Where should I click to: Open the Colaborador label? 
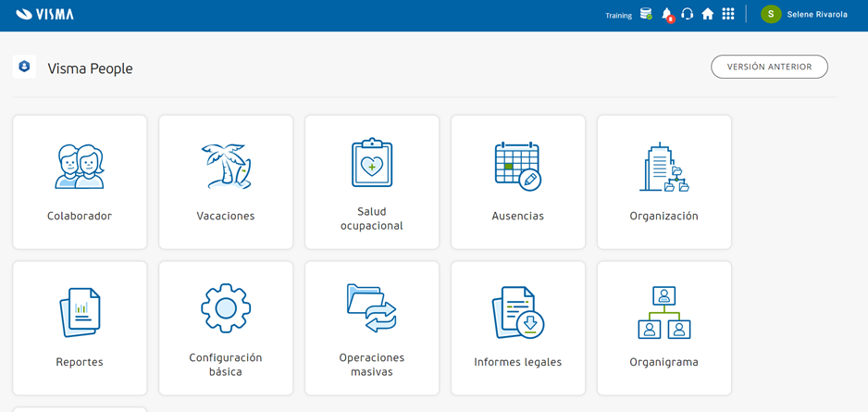click(x=80, y=216)
